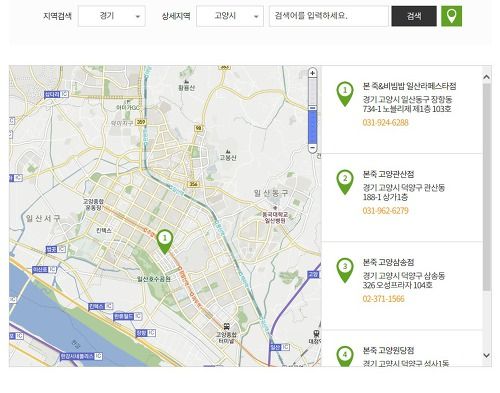Zoom out the map with minus button
500x393 pixels.
pyautogui.click(x=312, y=148)
